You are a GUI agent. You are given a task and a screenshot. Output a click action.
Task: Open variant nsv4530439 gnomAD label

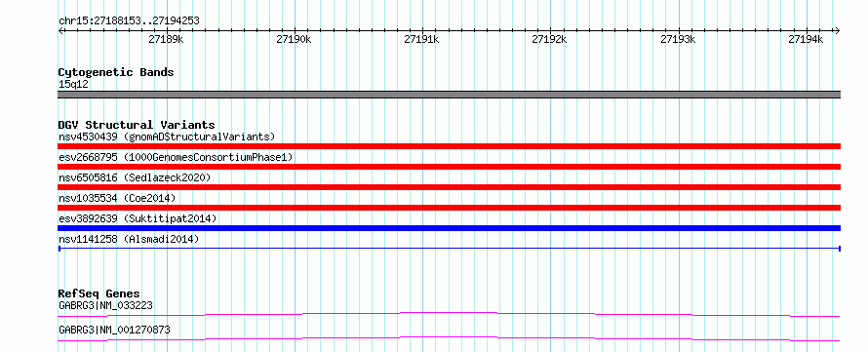(167, 137)
